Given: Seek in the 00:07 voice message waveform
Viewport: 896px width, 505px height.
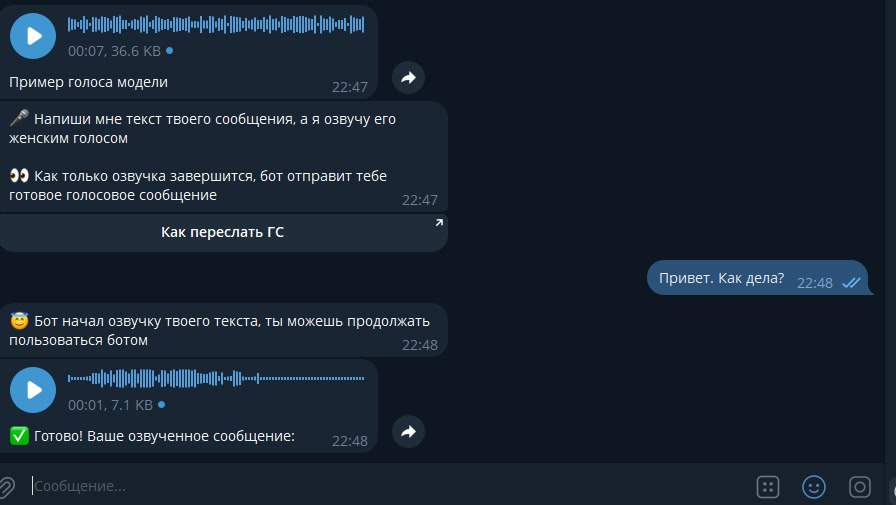Looking at the screenshot, I should (x=216, y=25).
